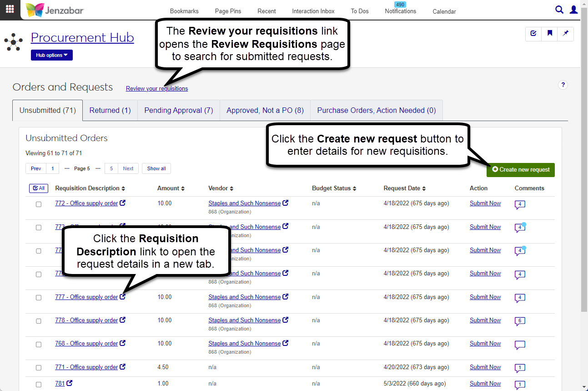Viewport: 588px width, 391px height.
Task: Expand the Hub options dropdown
Action: coord(51,55)
